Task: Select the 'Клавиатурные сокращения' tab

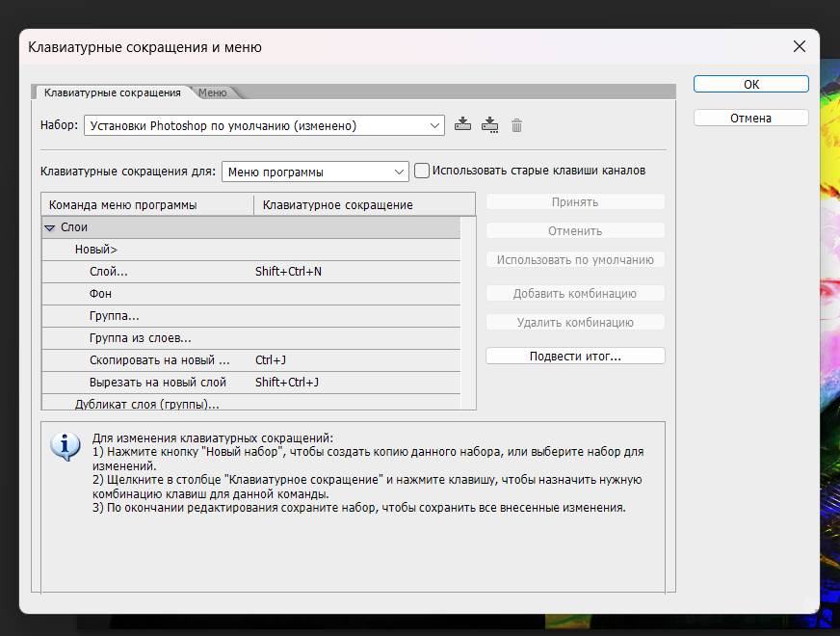Action: click(112, 93)
